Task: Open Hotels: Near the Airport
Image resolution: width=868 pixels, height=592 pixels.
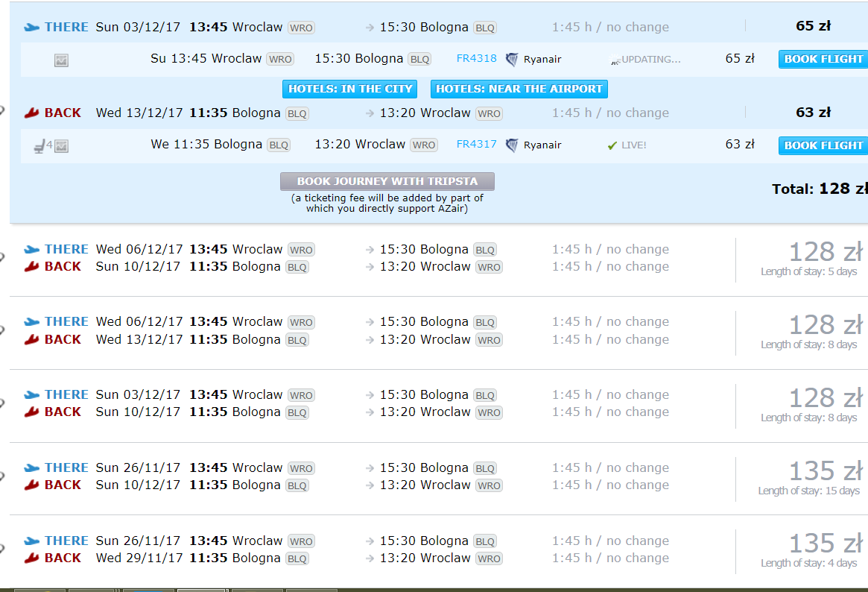Action: (x=519, y=89)
